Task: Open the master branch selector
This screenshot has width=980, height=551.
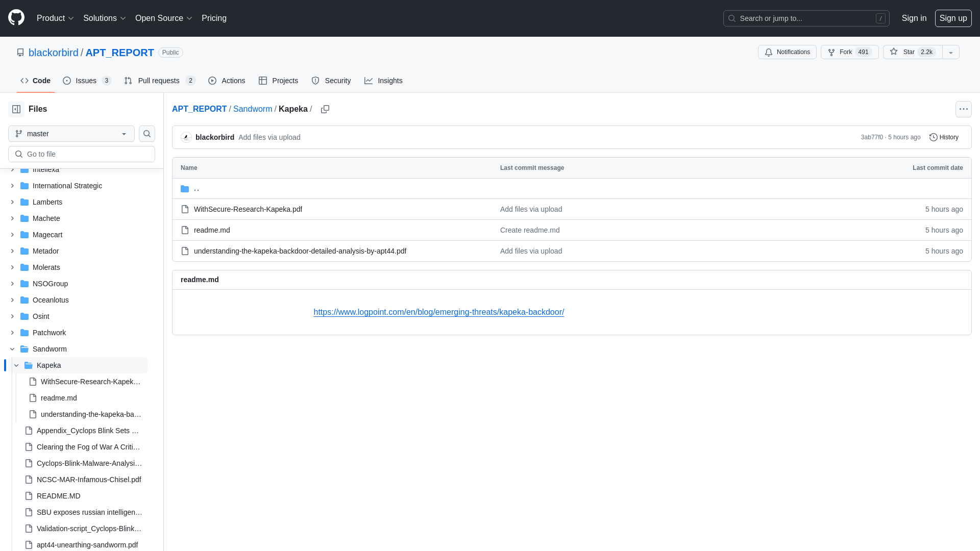Action: 71,134
